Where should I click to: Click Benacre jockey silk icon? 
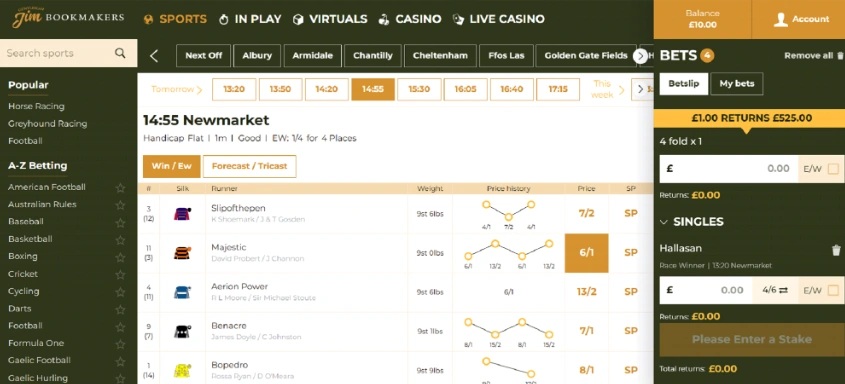pos(182,331)
